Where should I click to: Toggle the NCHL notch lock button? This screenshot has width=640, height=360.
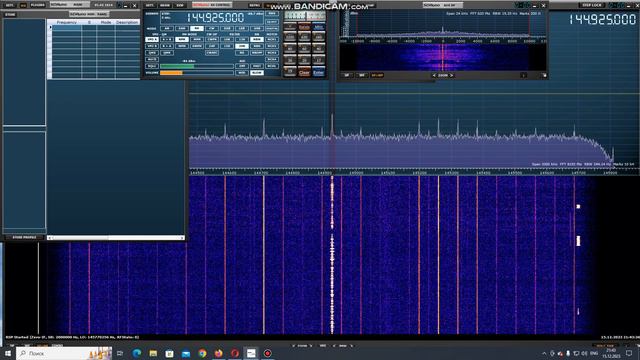click(272, 66)
